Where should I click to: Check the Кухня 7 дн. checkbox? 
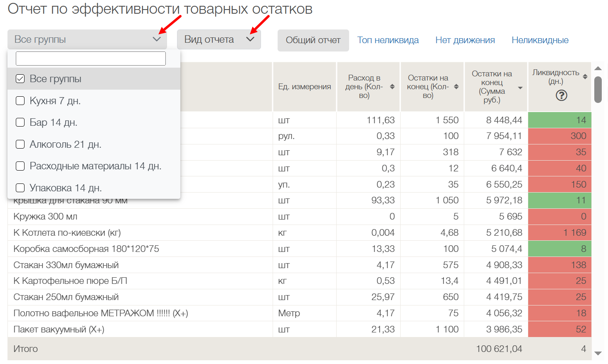click(x=20, y=101)
